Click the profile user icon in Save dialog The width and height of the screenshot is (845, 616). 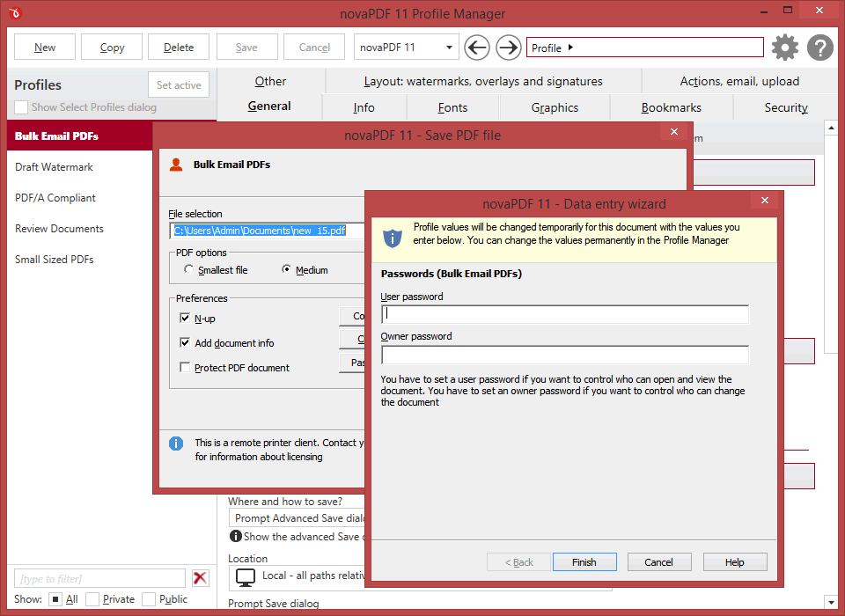point(176,165)
